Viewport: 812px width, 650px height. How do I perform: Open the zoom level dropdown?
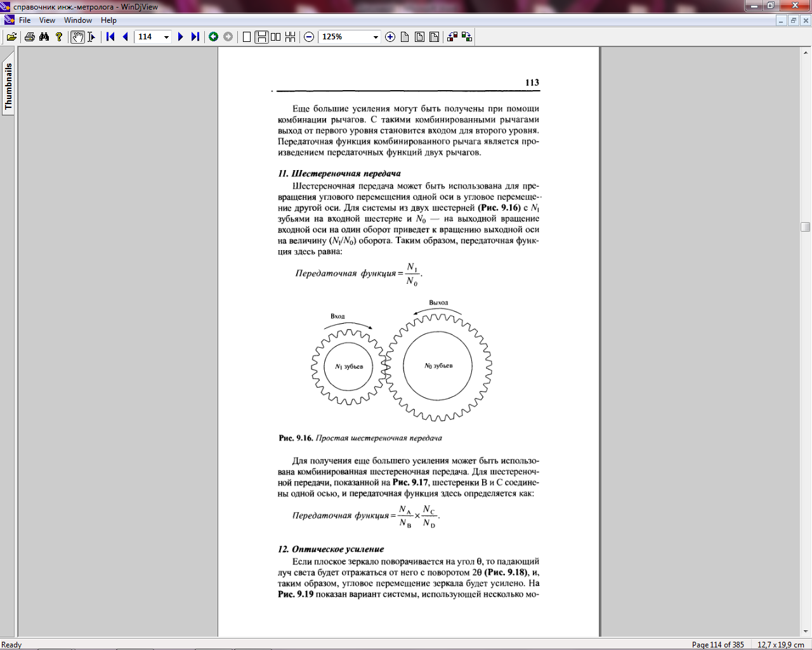pyautogui.click(x=376, y=37)
